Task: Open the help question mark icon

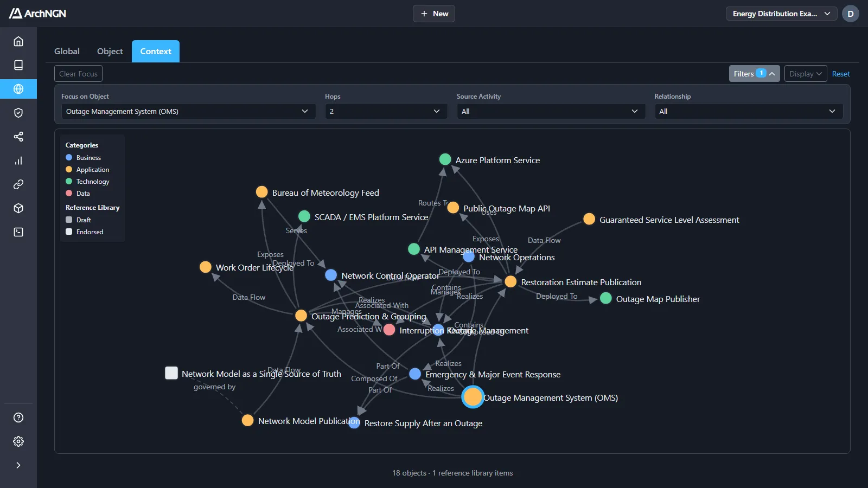Action: (x=18, y=418)
